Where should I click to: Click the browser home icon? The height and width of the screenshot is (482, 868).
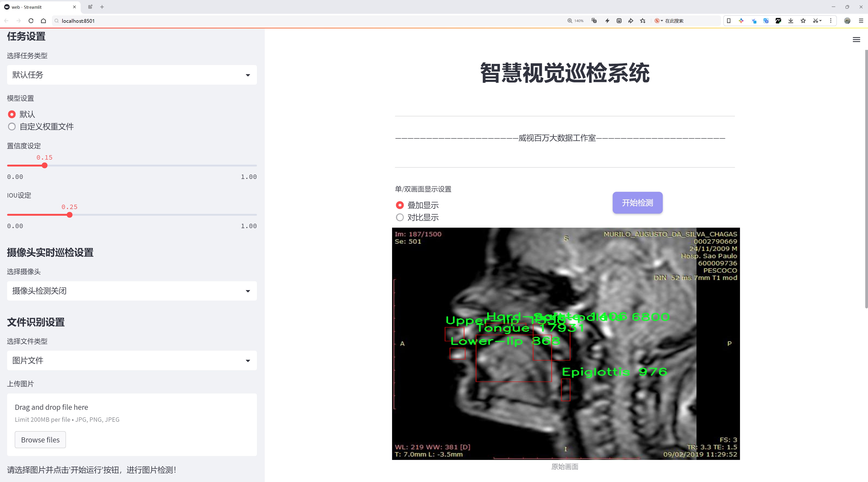point(43,21)
